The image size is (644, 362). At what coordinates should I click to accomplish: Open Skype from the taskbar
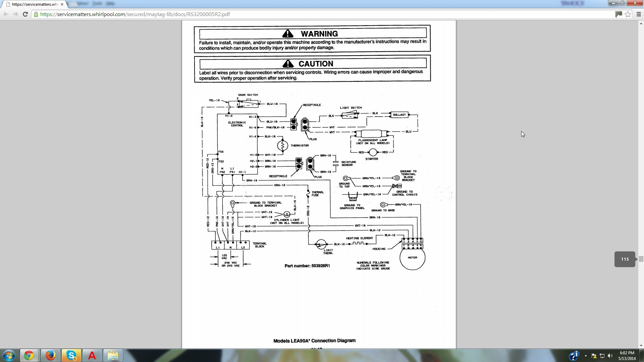[71, 355]
